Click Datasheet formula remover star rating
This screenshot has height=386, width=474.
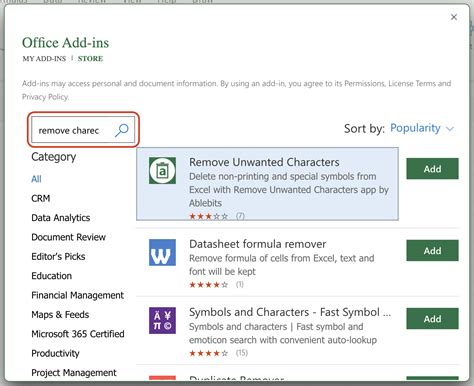[209, 285]
